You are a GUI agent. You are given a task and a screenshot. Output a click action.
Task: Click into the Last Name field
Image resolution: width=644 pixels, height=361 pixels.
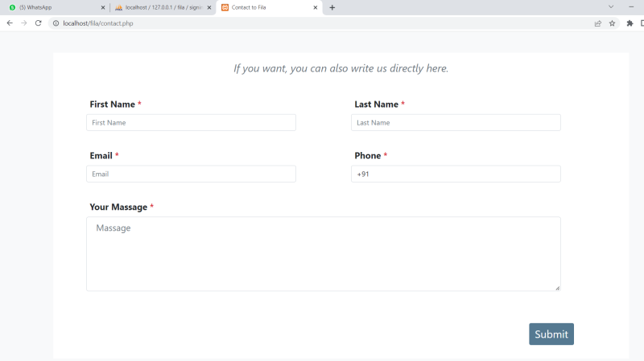pyautogui.click(x=456, y=123)
